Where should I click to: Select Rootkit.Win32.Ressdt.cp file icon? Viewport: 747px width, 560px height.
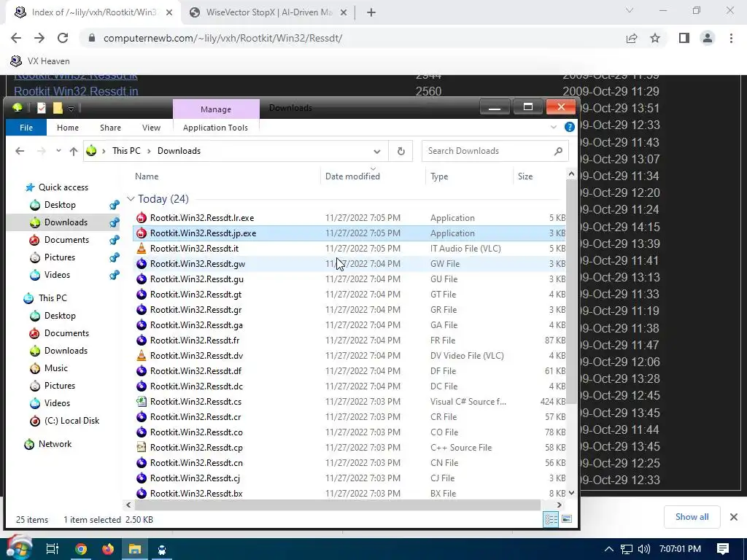coord(142,448)
